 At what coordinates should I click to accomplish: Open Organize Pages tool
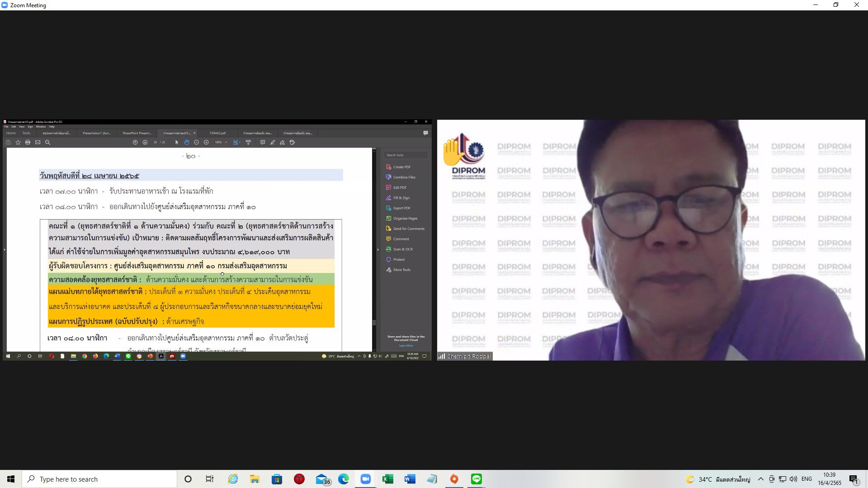(401, 218)
